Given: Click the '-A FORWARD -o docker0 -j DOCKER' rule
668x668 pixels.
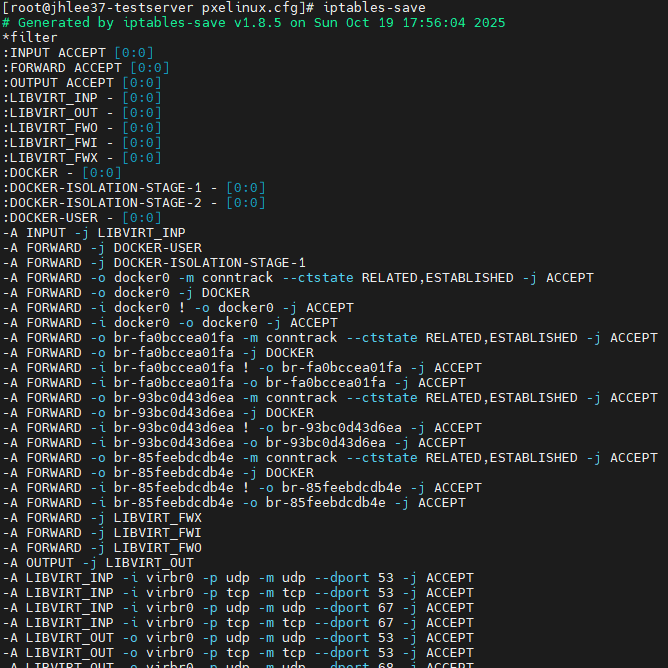Looking at the screenshot, I should tap(126, 292).
